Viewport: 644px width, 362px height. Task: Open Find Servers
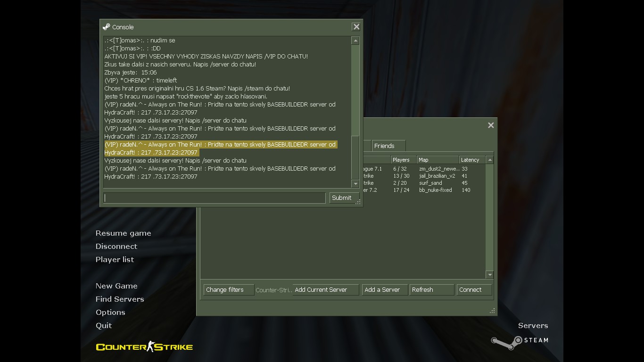tap(120, 299)
